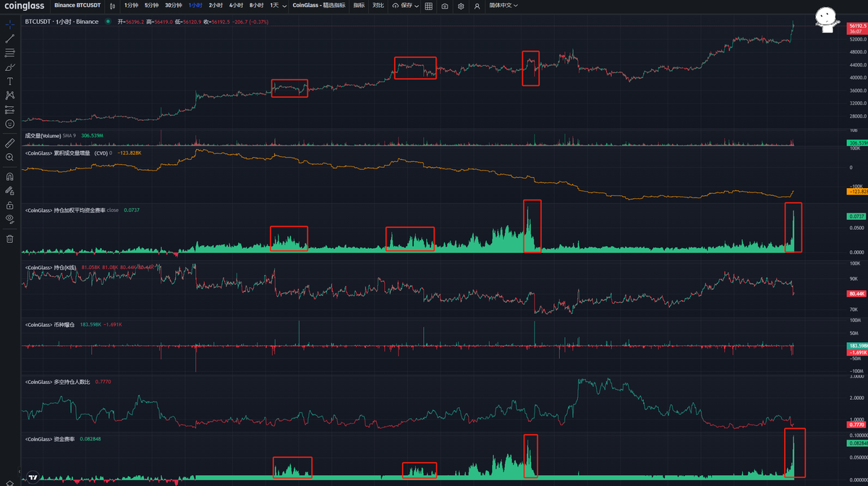The width and height of the screenshot is (868, 486).
Task: Click the 币种爆仓 indicator legend
Action: pos(50,325)
